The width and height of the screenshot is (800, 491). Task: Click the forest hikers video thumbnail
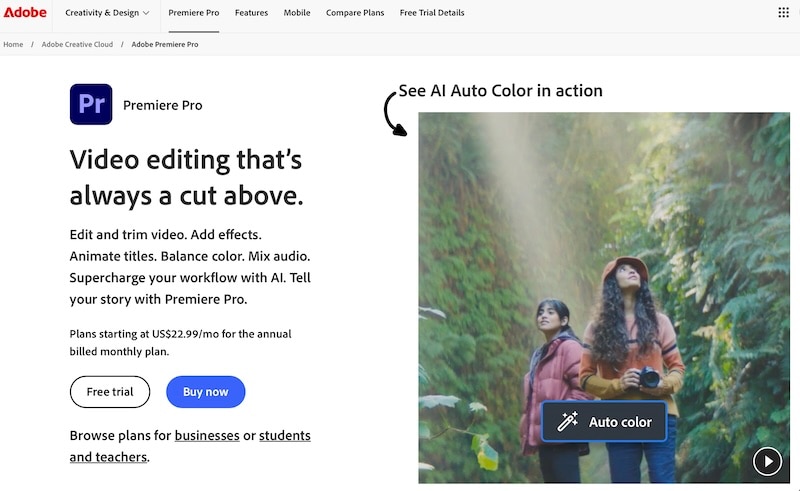[604, 298]
